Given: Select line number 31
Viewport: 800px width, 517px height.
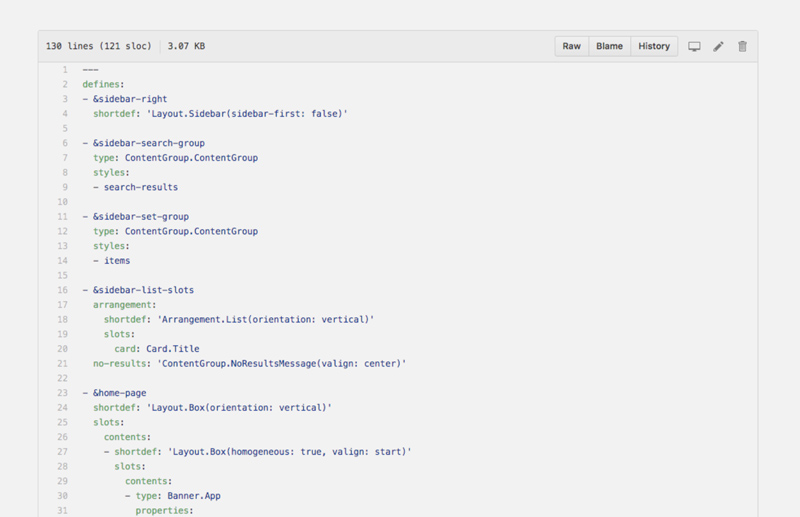Looking at the screenshot, I should (62, 510).
